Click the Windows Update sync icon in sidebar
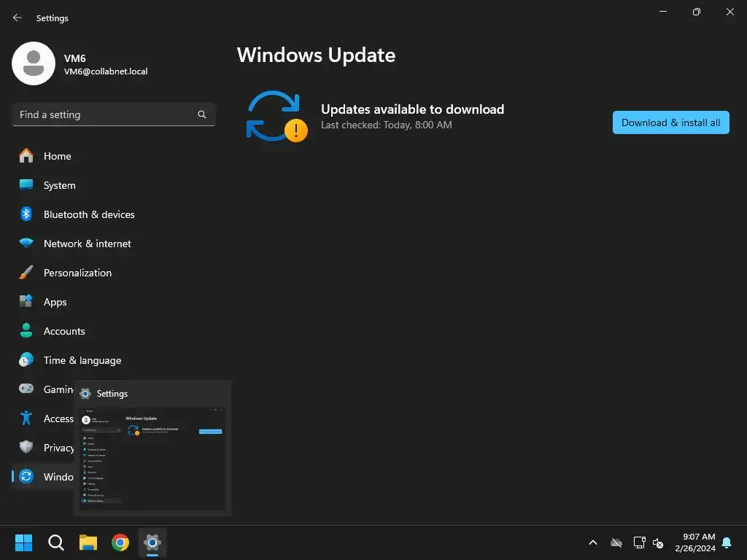 [26, 476]
